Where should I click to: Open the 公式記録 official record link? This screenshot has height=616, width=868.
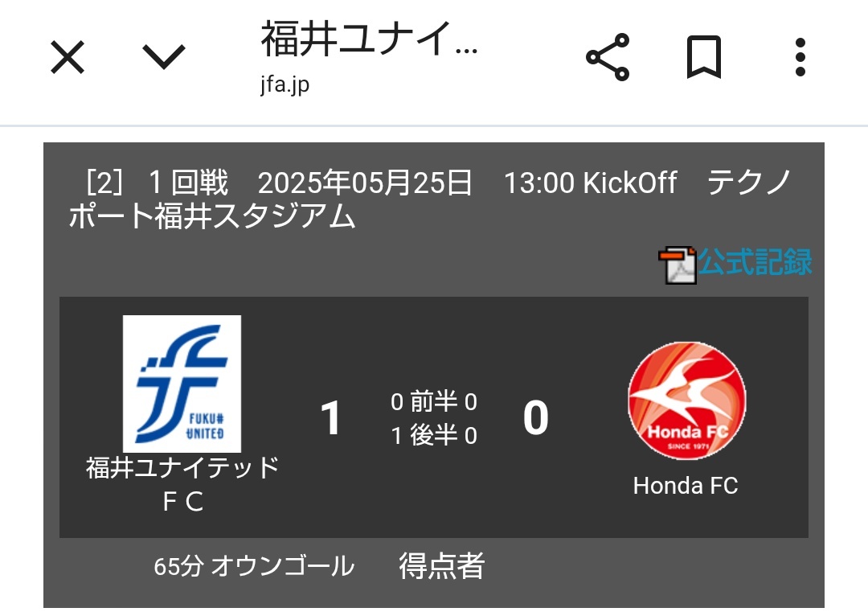coord(755,262)
